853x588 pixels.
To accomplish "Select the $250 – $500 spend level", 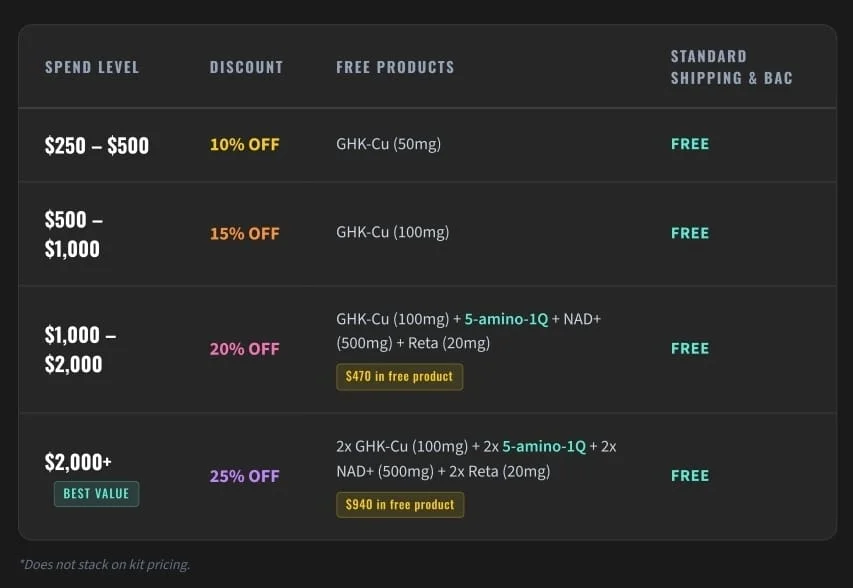I will [97, 145].
